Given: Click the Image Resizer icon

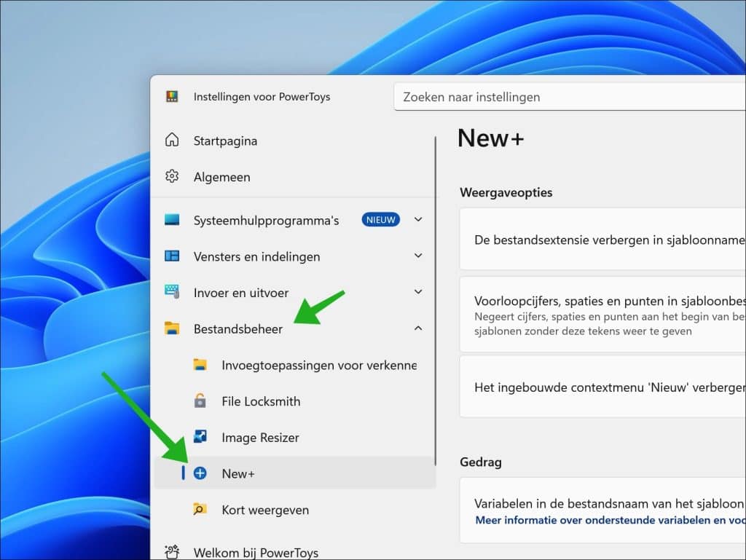Looking at the screenshot, I should pos(200,436).
